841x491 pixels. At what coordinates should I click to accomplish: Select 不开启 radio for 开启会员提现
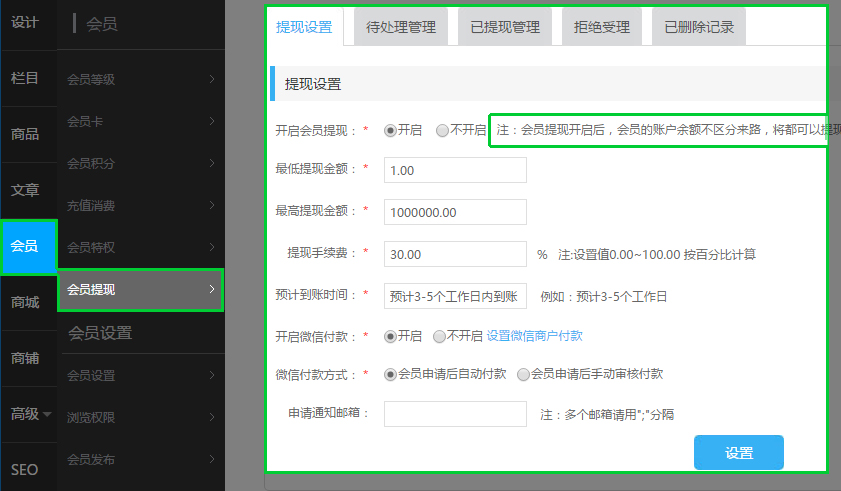click(x=442, y=130)
